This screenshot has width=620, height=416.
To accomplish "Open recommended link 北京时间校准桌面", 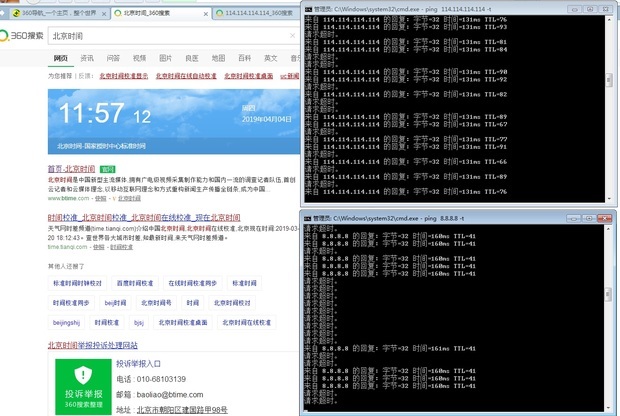I will click(x=249, y=76).
